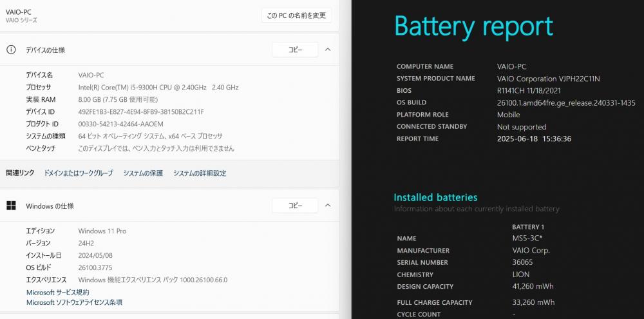Screen dimensions: 644x319
Task: Select the serial number 36065
Action: coord(522,262)
